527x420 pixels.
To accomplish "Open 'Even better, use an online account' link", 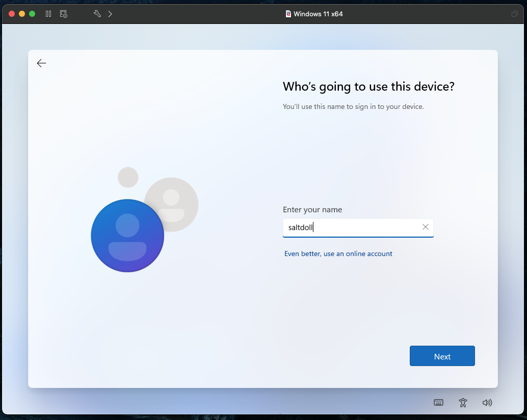I will pos(338,254).
